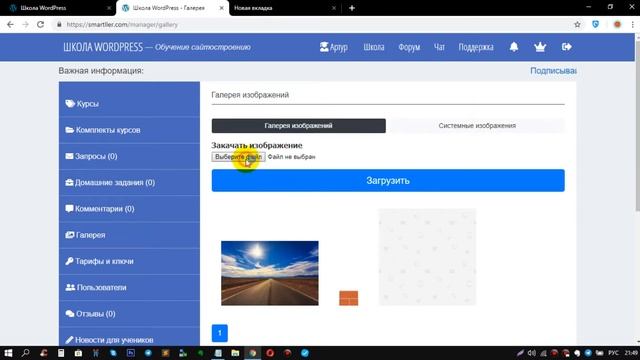
Task: Click the blue Загрузить button
Action: 388,180
